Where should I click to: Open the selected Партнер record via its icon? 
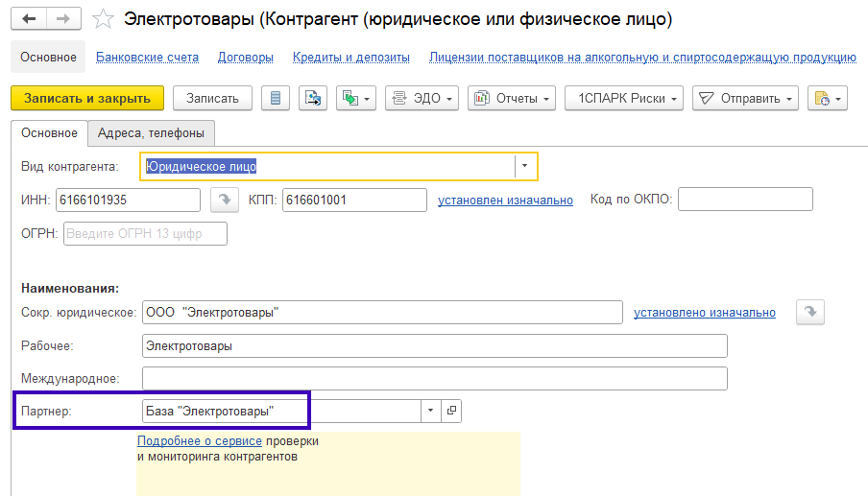pos(451,411)
